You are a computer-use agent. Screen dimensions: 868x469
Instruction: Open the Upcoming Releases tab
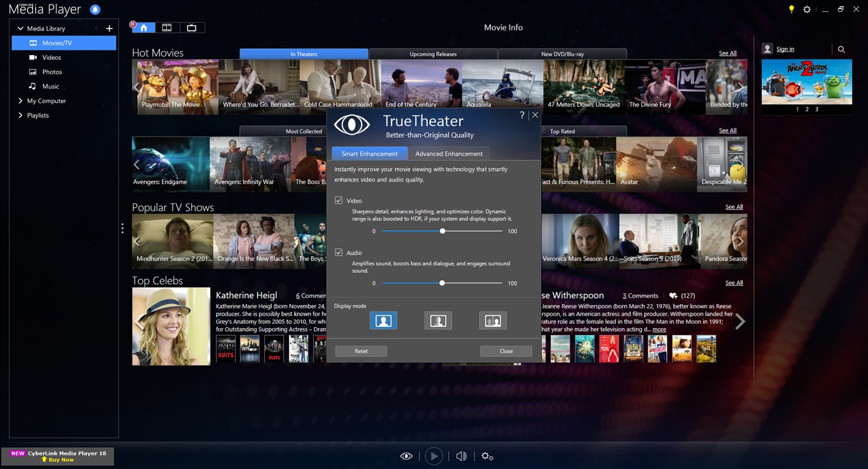(x=432, y=54)
